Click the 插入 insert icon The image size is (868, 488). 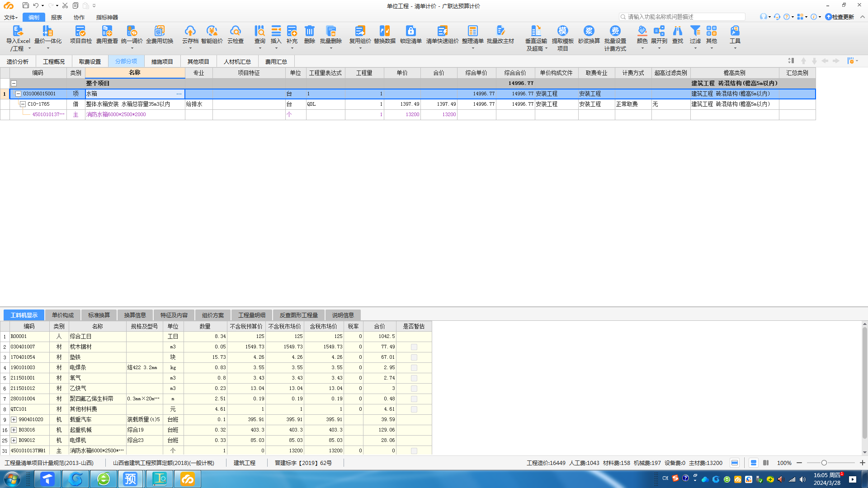(276, 31)
